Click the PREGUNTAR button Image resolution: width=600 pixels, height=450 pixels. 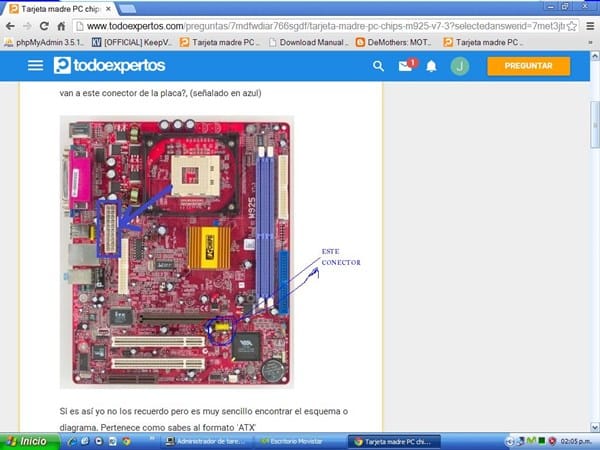528,66
